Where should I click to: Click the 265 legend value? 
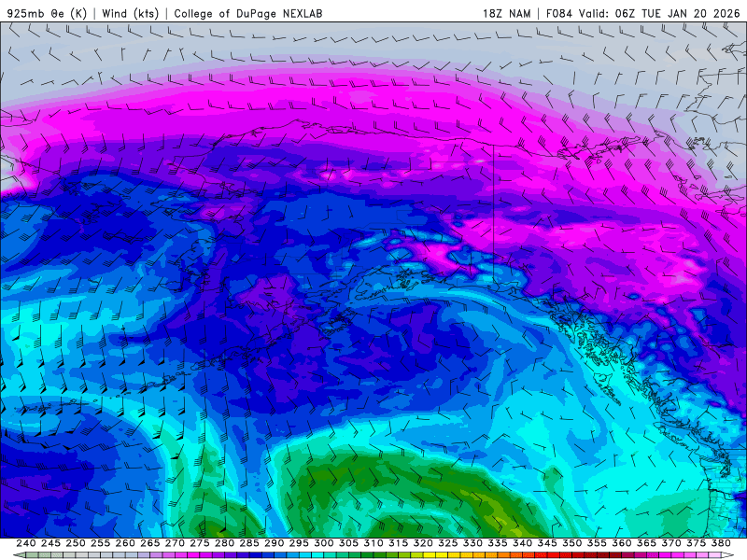(x=149, y=543)
